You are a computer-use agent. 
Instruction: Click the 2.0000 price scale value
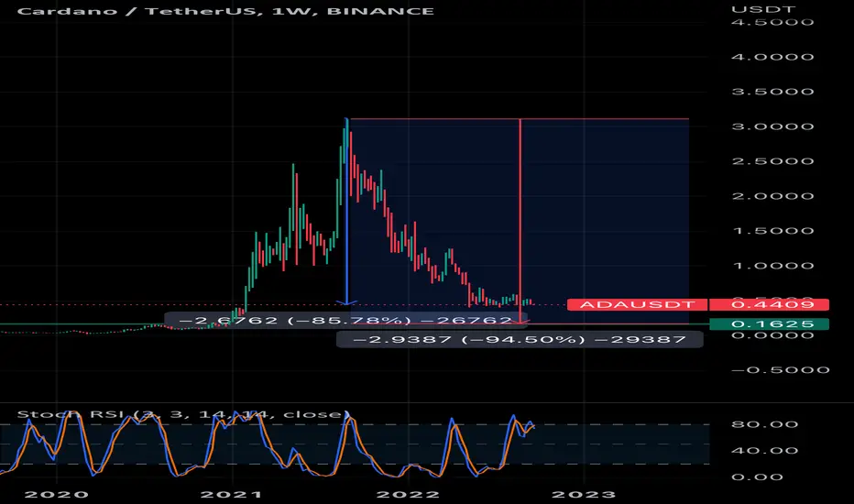(772, 196)
